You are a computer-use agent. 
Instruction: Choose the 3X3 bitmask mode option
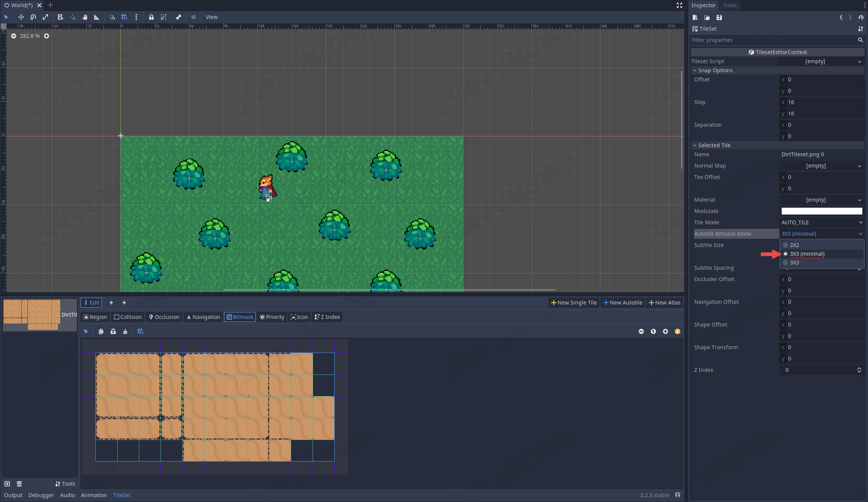[794, 263]
